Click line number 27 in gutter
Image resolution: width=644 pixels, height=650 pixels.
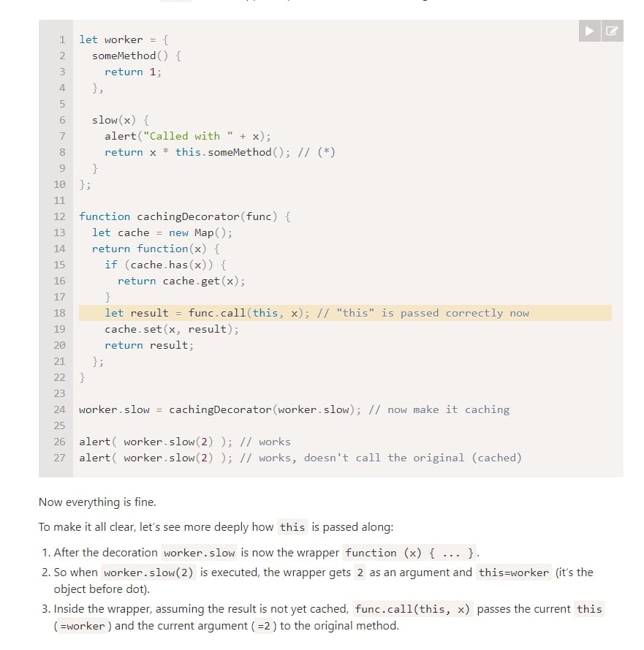(60, 458)
